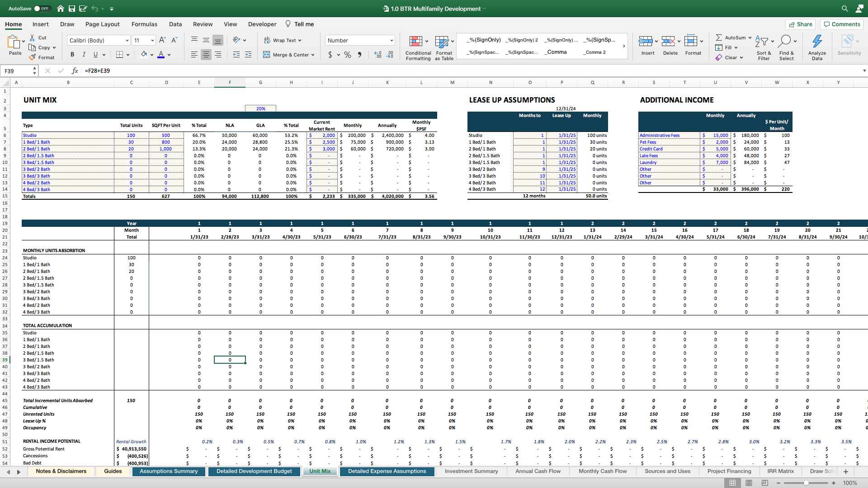Toggle Bold formatting

72,55
